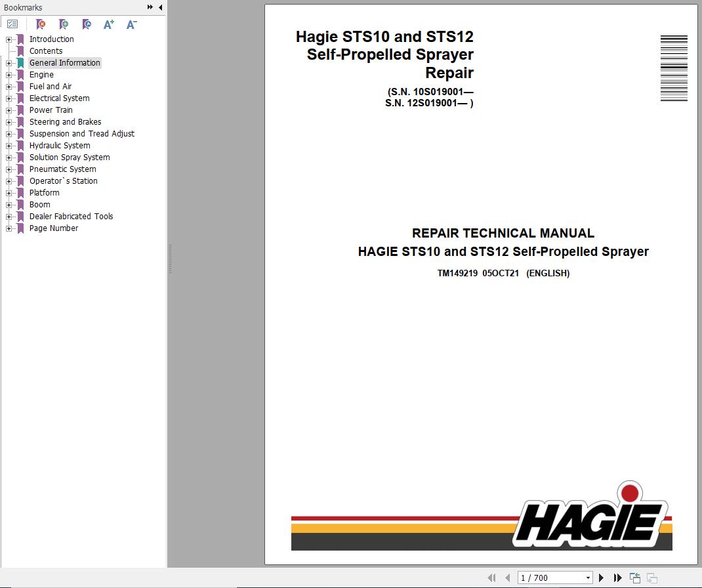The height and width of the screenshot is (588, 702).
Task: Decrease bookmark font size with A-
Action: [x=131, y=24]
